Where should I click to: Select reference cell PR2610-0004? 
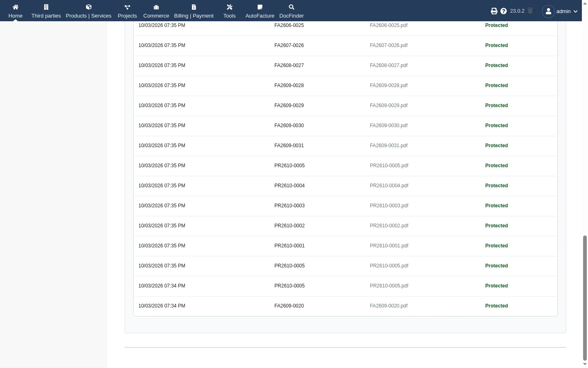pyautogui.click(x=290, y=186)
